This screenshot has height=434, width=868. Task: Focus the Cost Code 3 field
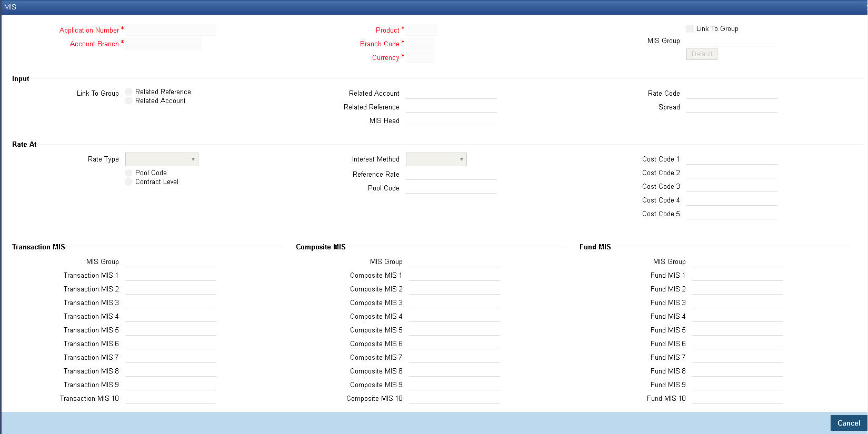point(732,186)
